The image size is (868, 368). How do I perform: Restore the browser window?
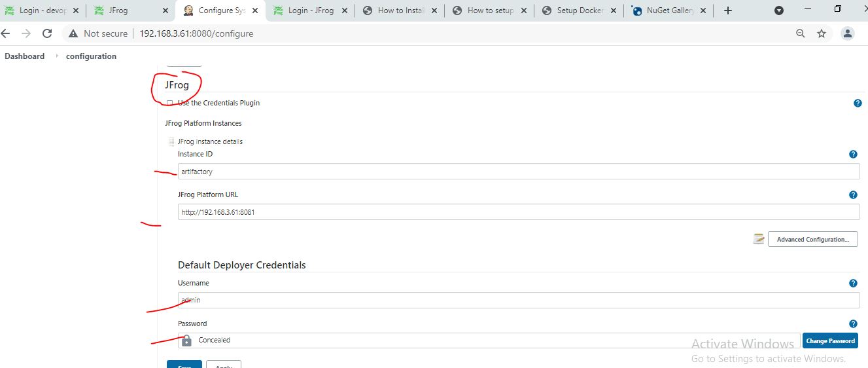[838, 9]
